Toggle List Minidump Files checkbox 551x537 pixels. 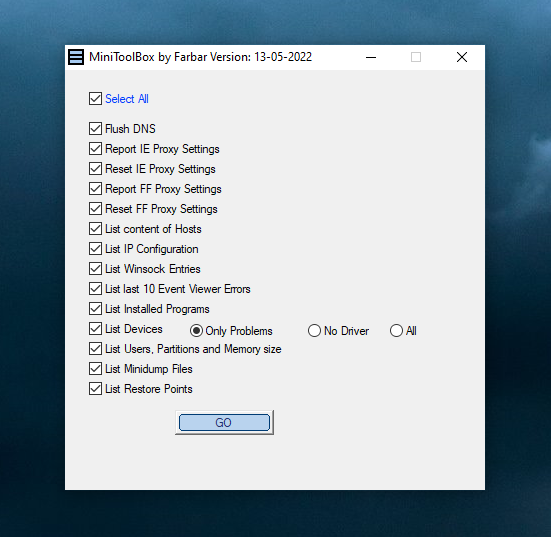tap(95, 369)
